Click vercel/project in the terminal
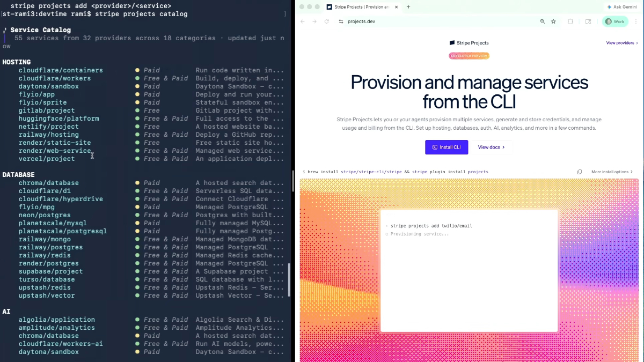The height and width of the screenshot is (362, 644). click(47, 159)
